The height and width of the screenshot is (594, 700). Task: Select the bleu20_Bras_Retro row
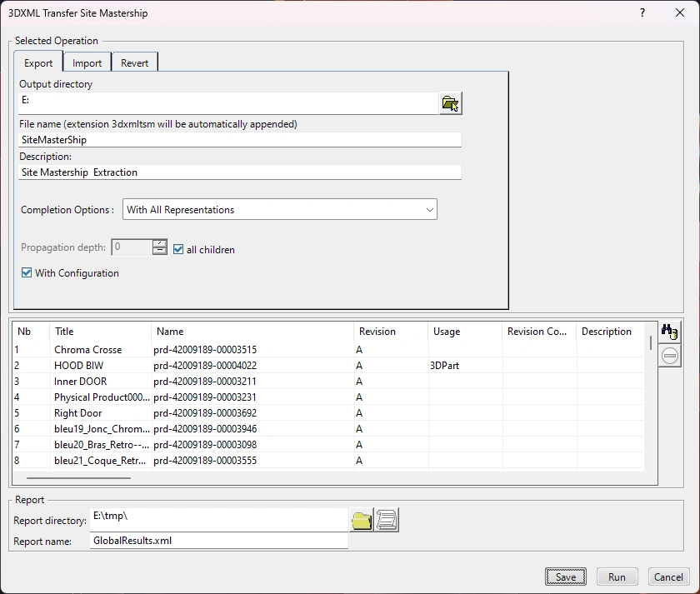[328, 445]
